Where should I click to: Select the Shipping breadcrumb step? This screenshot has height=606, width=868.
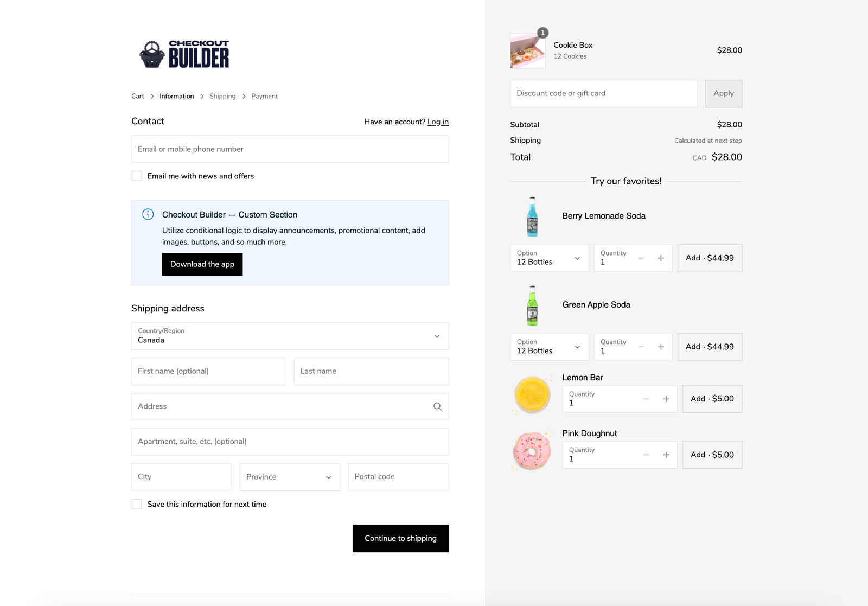pos(222,97)
